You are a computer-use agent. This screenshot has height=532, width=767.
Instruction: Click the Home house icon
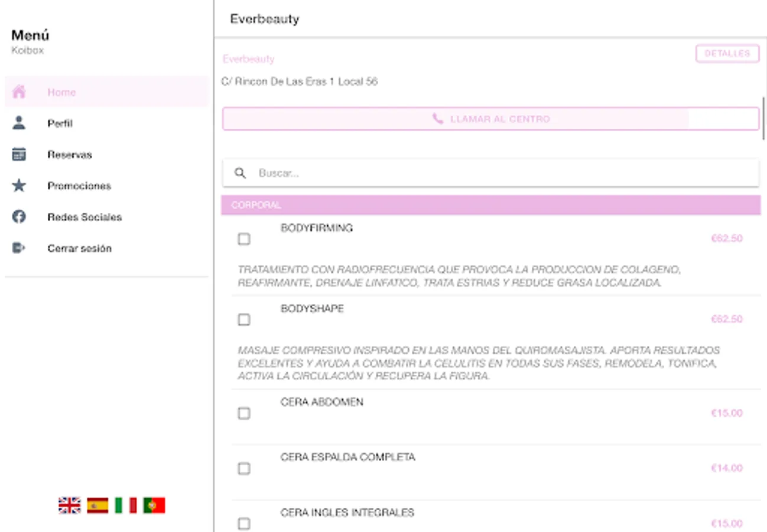point(19,92)
